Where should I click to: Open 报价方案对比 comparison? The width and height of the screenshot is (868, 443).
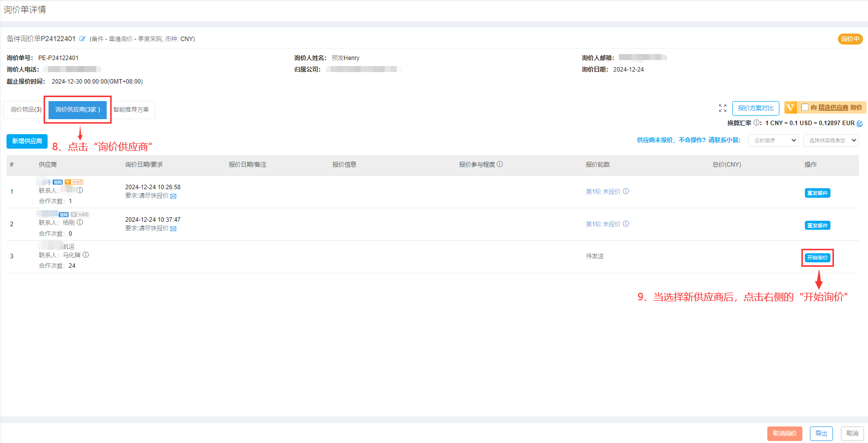tap(755, 108)
